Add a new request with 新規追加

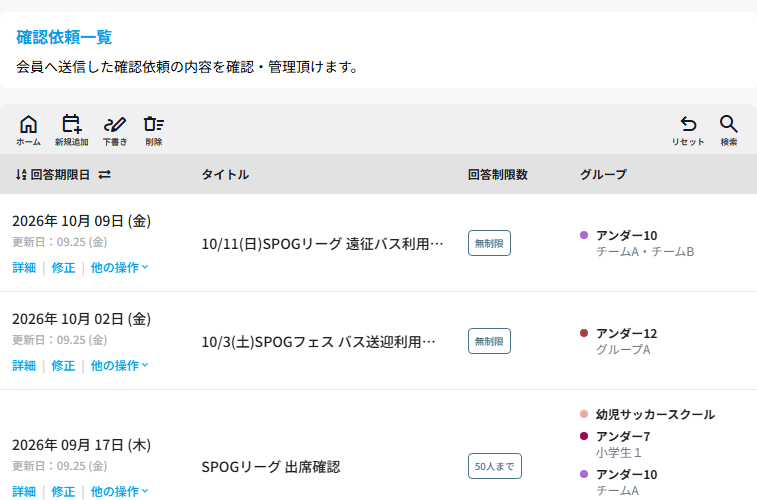pyautogui.click(x=71, y=130)
